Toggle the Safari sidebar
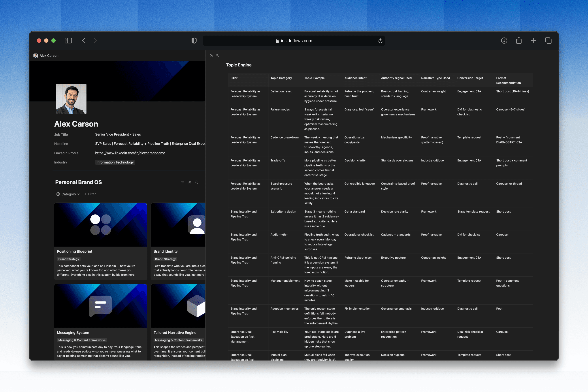Image resolution: width=588 pixels, height=392 pixels. (x=68, y=40)
